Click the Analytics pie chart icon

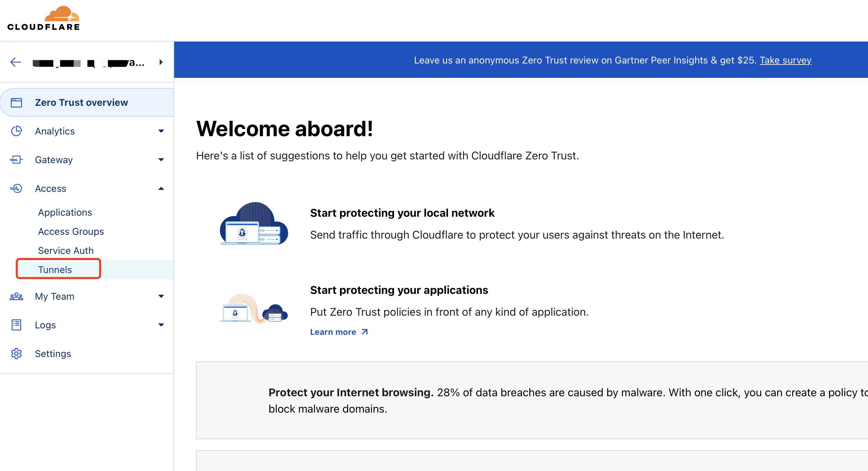tap(16, 131)
